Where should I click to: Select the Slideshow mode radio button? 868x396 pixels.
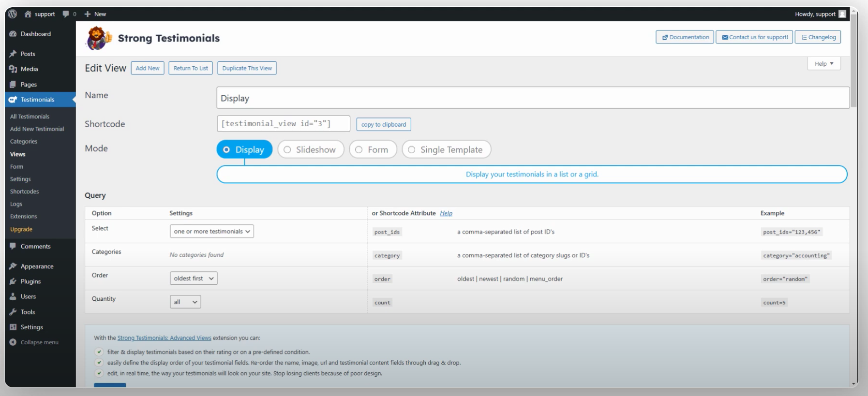(x=287, y=150)
